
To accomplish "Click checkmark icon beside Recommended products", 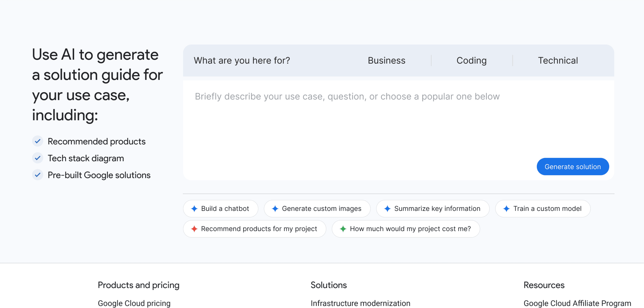I will [38, 141].
